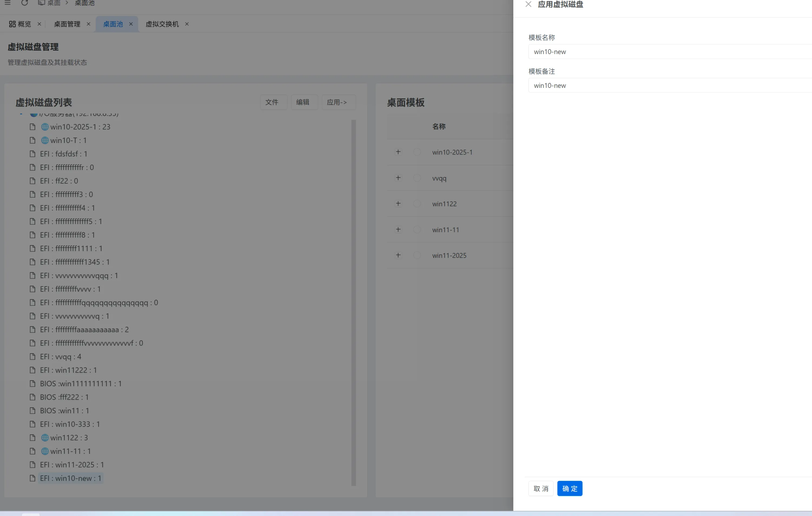
Task: Click the globe icon beside win10-T
Action: (x=44, y=140)
